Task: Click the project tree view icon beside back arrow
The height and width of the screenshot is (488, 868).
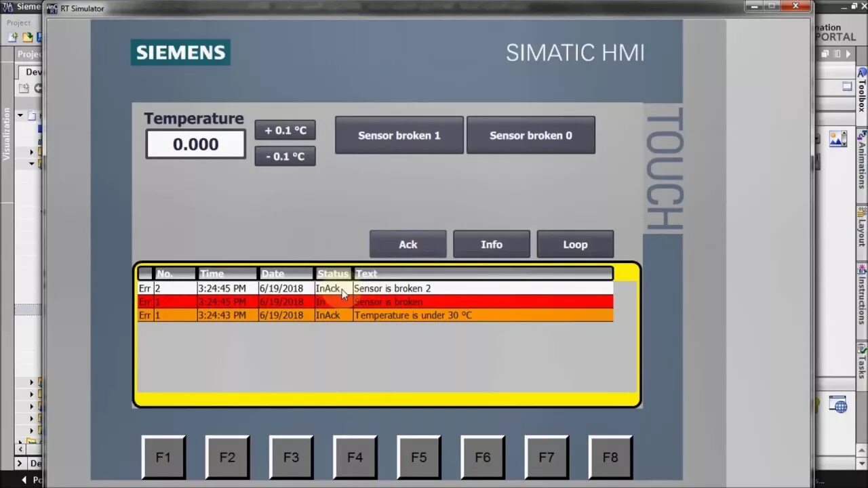Action: [x=24, y=88]
